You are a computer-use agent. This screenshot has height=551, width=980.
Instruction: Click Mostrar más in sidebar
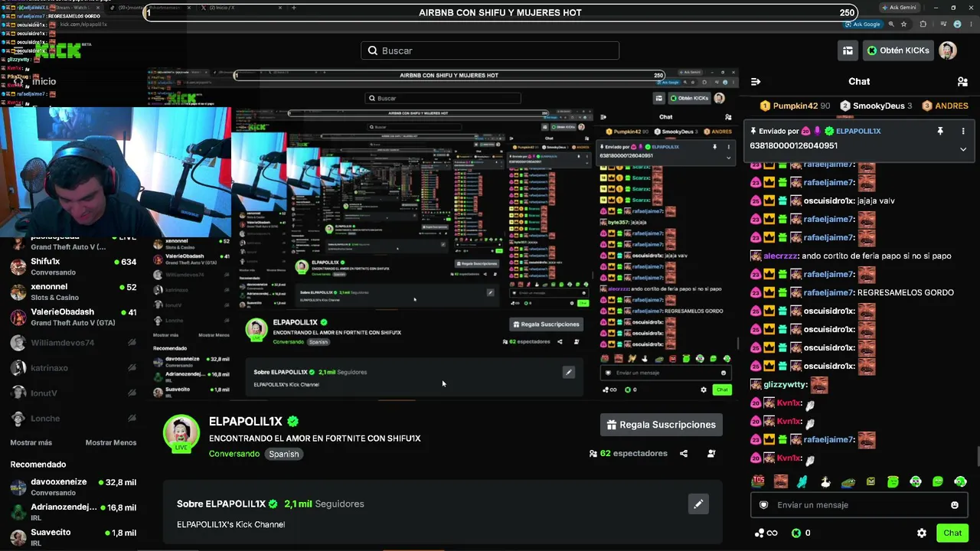tap(31, 442)
